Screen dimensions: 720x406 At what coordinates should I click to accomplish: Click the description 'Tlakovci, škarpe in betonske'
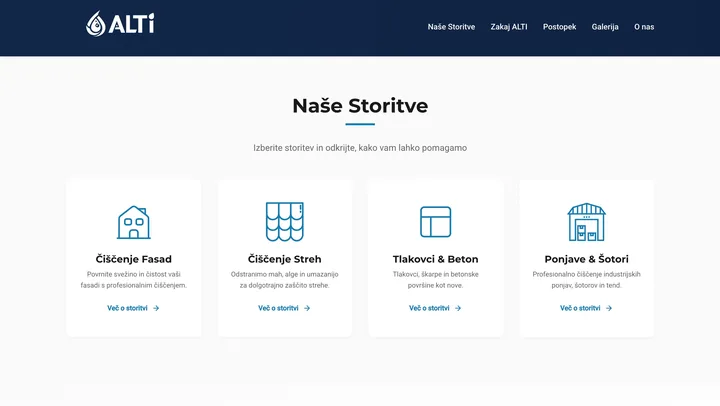tap(435, 280)
